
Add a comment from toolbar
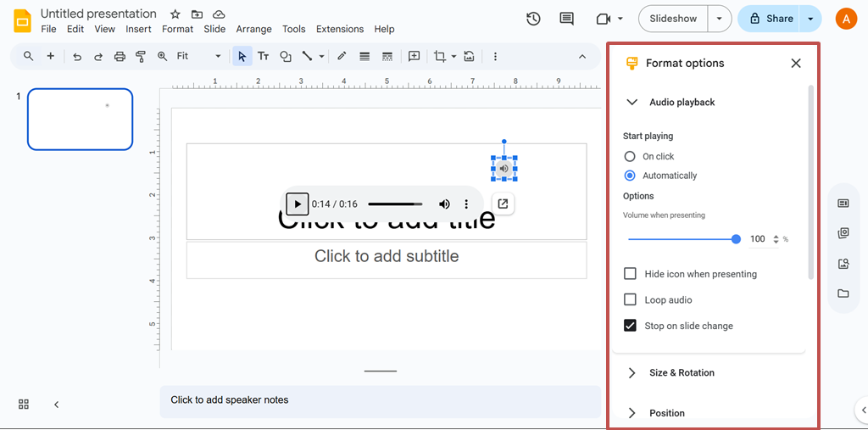[414, 56]
